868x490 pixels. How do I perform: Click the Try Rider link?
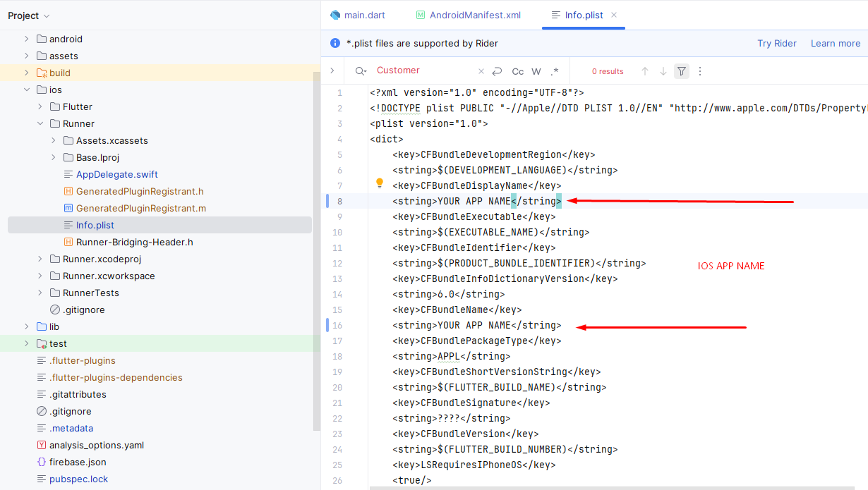(777, 44)
